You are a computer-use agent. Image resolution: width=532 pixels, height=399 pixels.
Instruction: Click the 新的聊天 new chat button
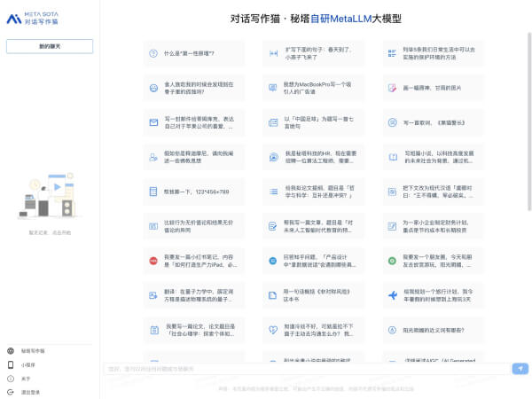[x=49, y=46]
